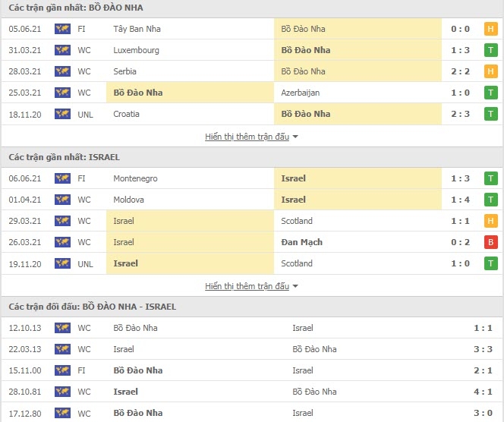Open the Israel vs Đan Mạch 0:2 match
Image resolution: width=504 pixels, height=422 pixels.
[252, 242]
